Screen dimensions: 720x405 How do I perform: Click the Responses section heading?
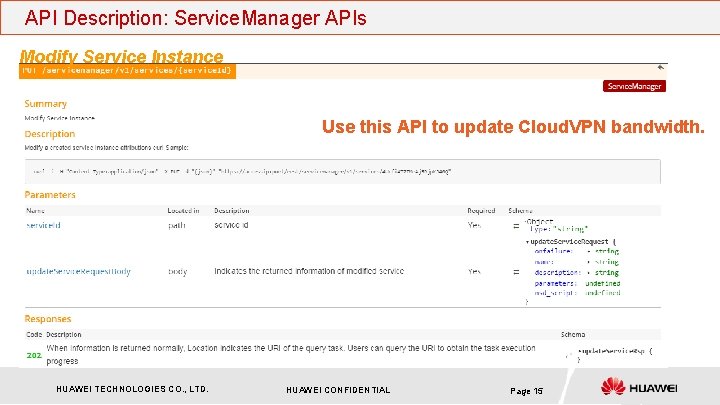click(48, 319)
